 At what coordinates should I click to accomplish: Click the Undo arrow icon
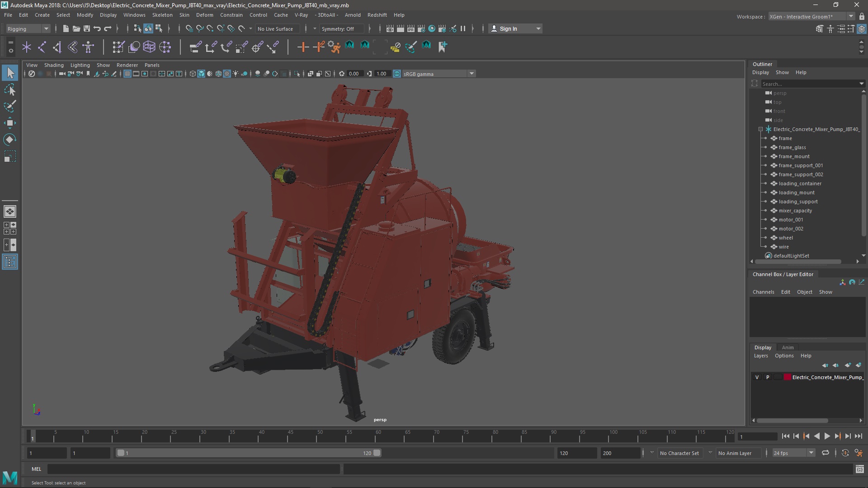97,28
